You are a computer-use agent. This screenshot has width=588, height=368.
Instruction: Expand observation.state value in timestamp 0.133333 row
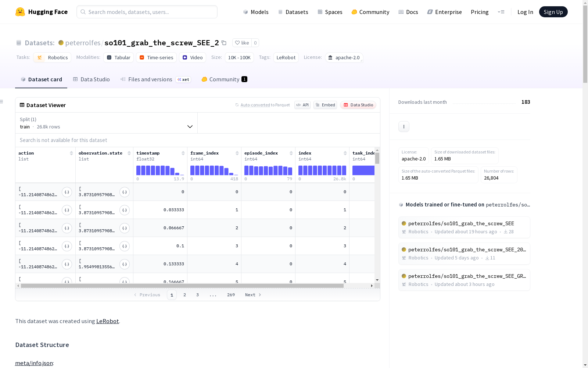[125, 264]
